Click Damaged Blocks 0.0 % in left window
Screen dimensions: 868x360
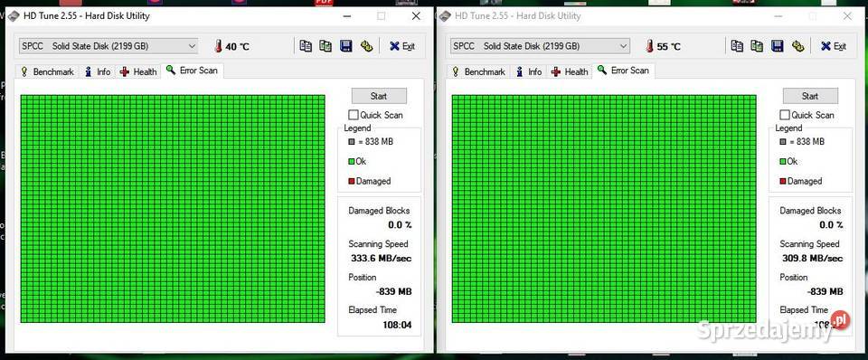pyautogui.click(x=400, y=225)
